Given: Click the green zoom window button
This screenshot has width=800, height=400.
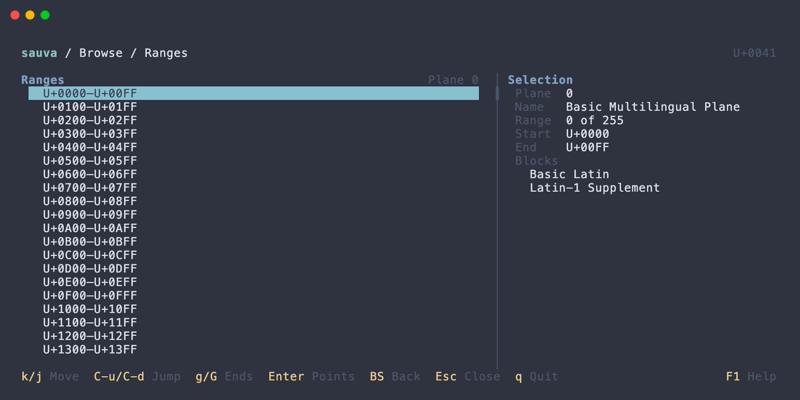Looking at the screenshot, I should point(45,15).
